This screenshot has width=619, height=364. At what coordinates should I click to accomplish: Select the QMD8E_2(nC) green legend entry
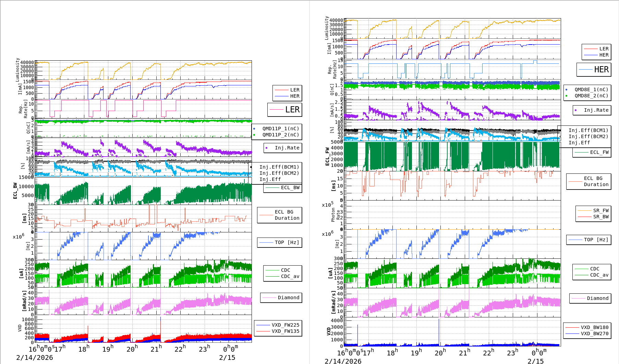point(591,96)
